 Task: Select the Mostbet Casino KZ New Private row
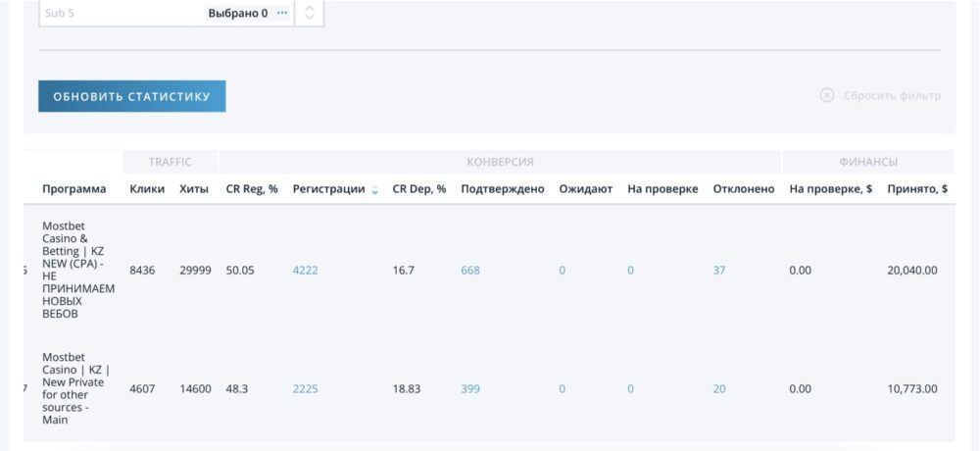(75, 389)
